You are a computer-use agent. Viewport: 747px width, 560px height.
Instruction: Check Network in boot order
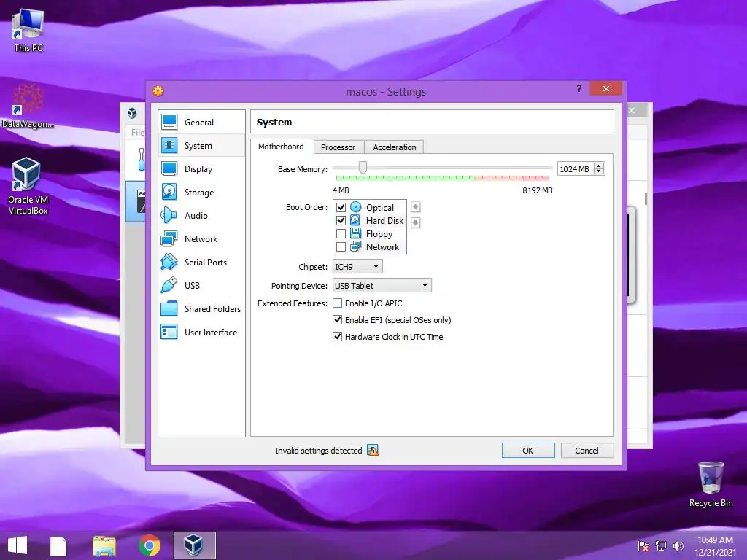[341, 246]
